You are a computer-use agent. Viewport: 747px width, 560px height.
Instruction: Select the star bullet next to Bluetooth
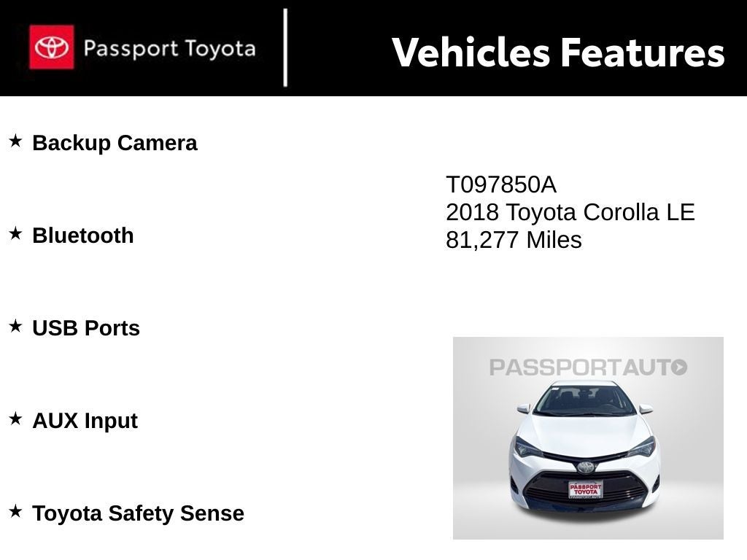click(x=15, y=233)
